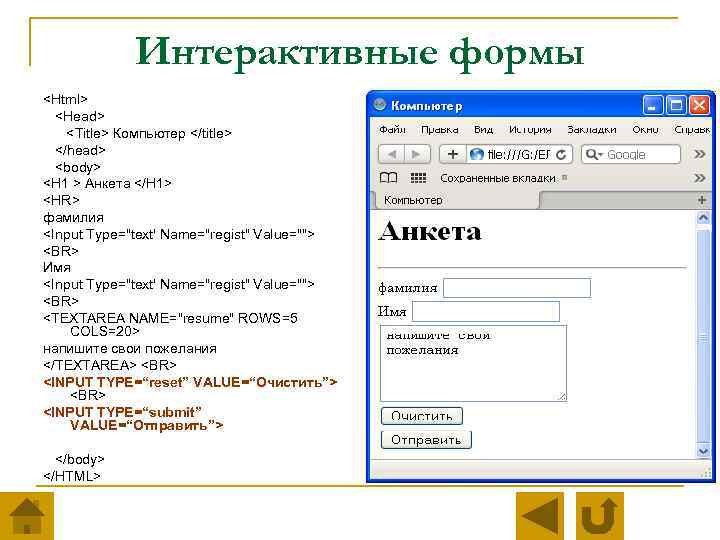
Task: Minimize the Компьютер browser window
Action: coord(652,106)
